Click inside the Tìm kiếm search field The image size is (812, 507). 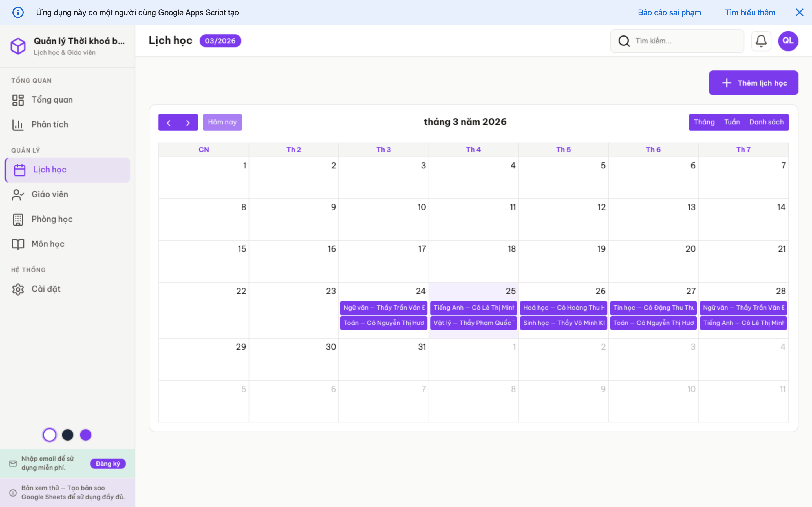(x=685, y=41)
